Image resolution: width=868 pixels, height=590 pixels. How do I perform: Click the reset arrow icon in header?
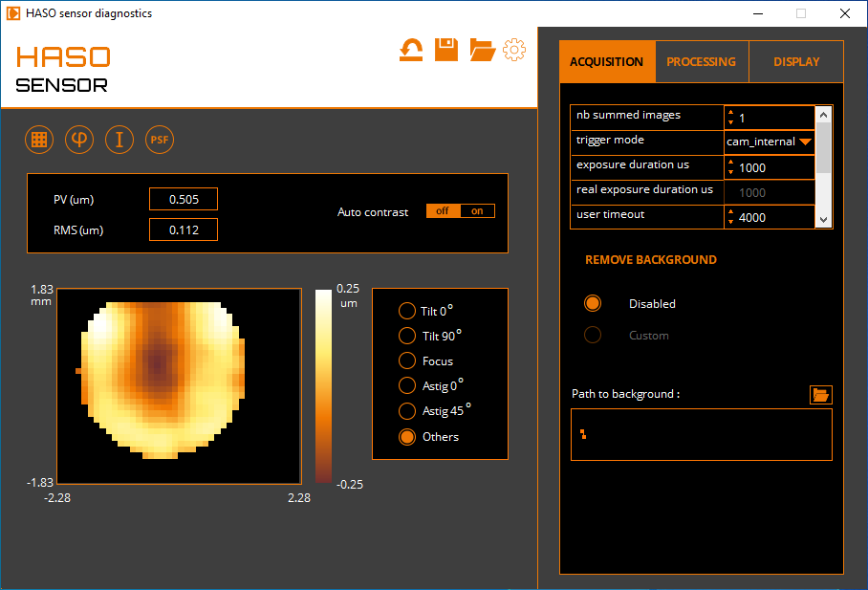tap(411, 50)
